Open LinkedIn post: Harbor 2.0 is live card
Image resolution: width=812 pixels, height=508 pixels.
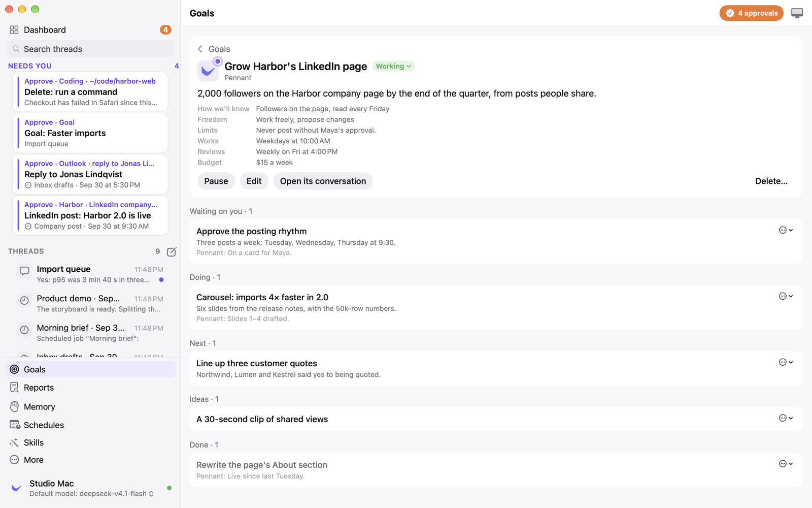(90, 215)
